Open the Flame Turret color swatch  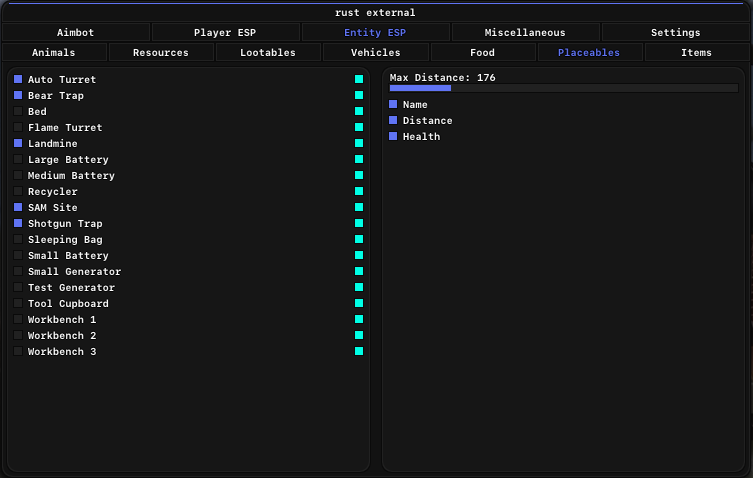[x=359, y=127]
